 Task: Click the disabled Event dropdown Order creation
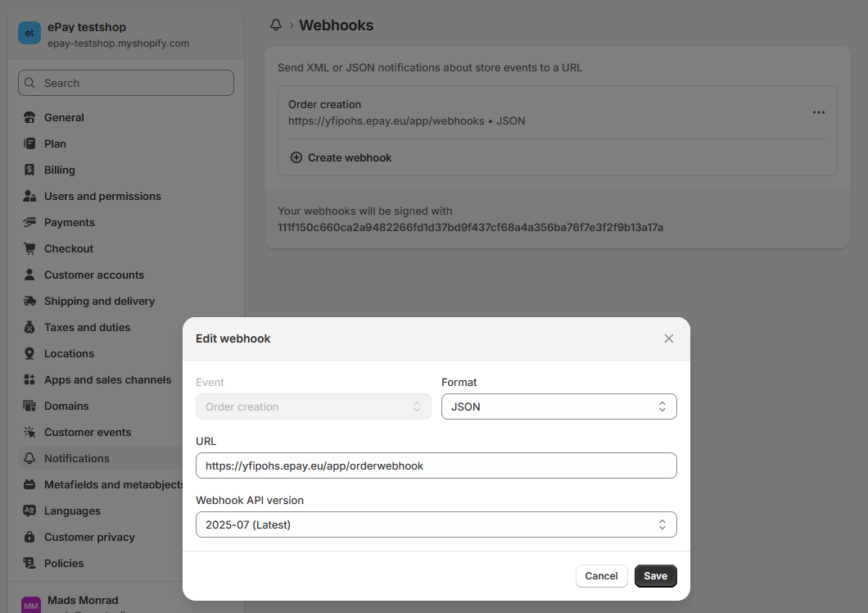313,406
